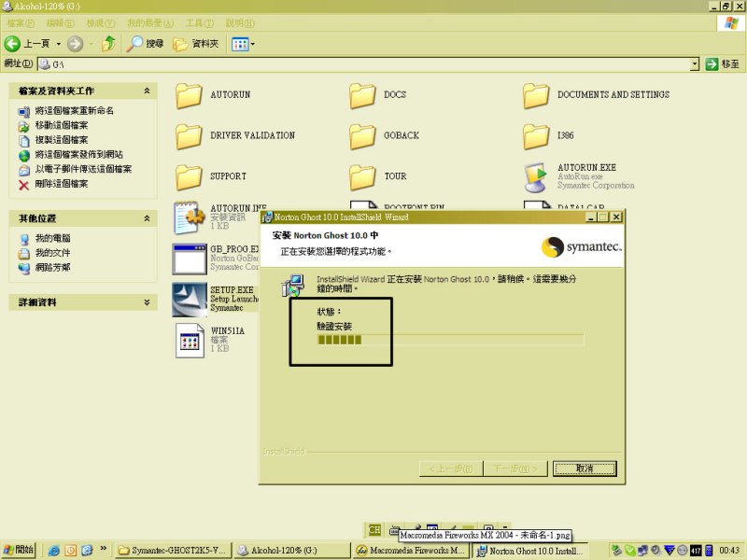
Task: Select the TOUR folder icon
Action: pos(362,177)
